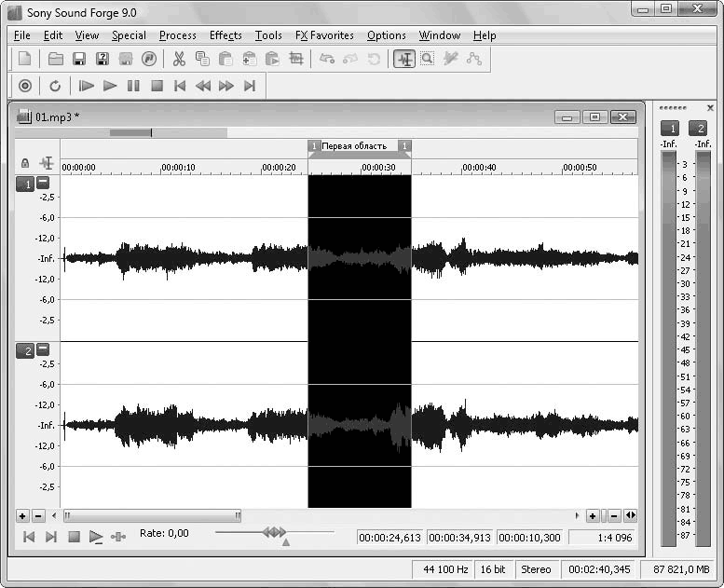Open the Effects menu

tap(225, 35)
